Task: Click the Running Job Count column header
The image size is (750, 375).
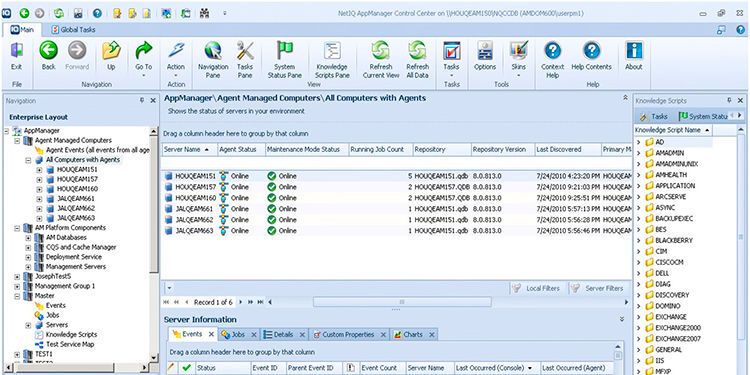Action: pyautogui.click(x=380, y=150)
